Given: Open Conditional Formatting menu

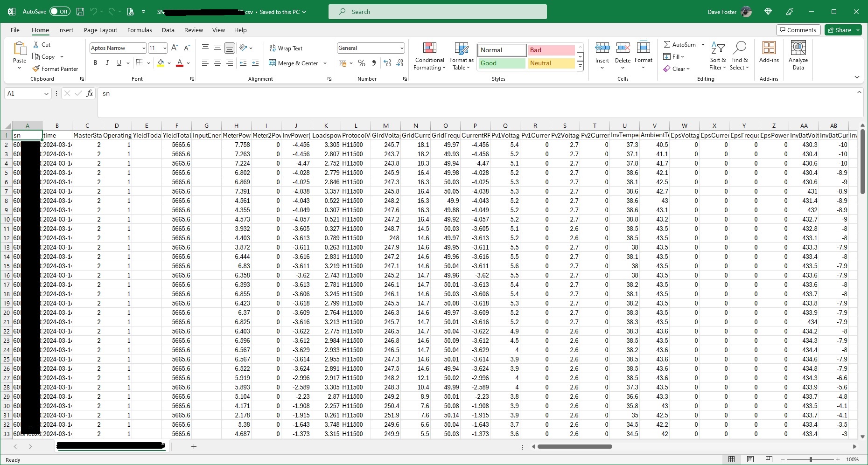Looking at the screenshot, I should pos(429,56).
